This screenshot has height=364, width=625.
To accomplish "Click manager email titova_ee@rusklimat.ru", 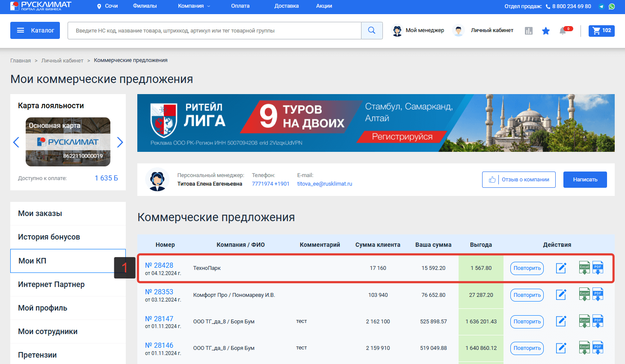I will point(325,184).
